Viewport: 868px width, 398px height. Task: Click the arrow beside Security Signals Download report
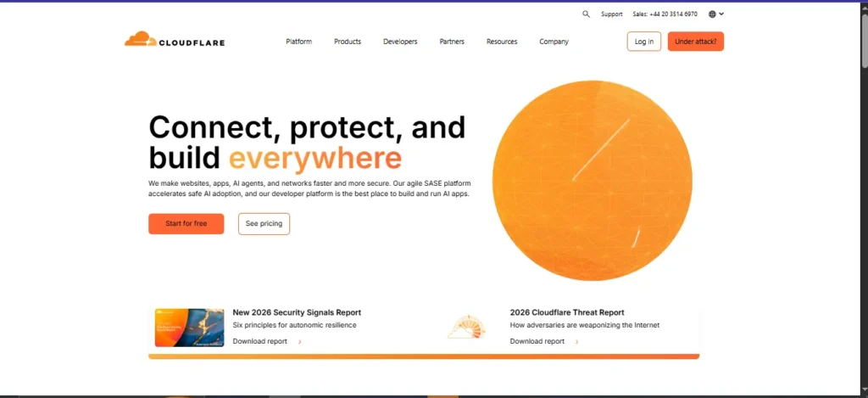[x=300, y=342]
